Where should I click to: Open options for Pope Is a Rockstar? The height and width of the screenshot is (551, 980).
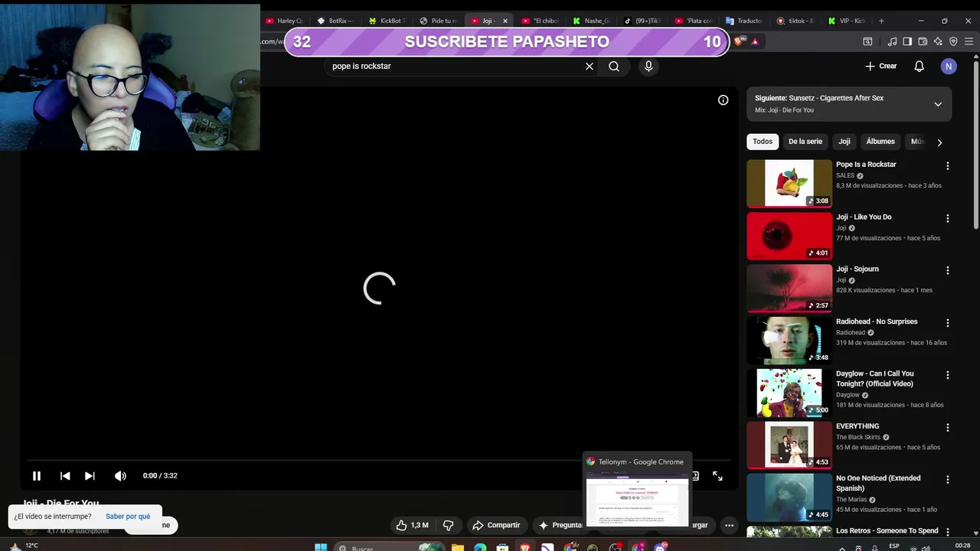point(948,166)
